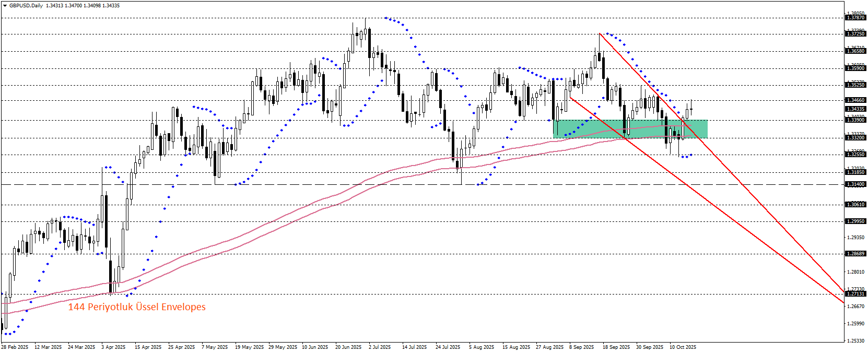The image size is (868, 353).
Task: Click the 1.27131 price label
Action: coord(855,294)
